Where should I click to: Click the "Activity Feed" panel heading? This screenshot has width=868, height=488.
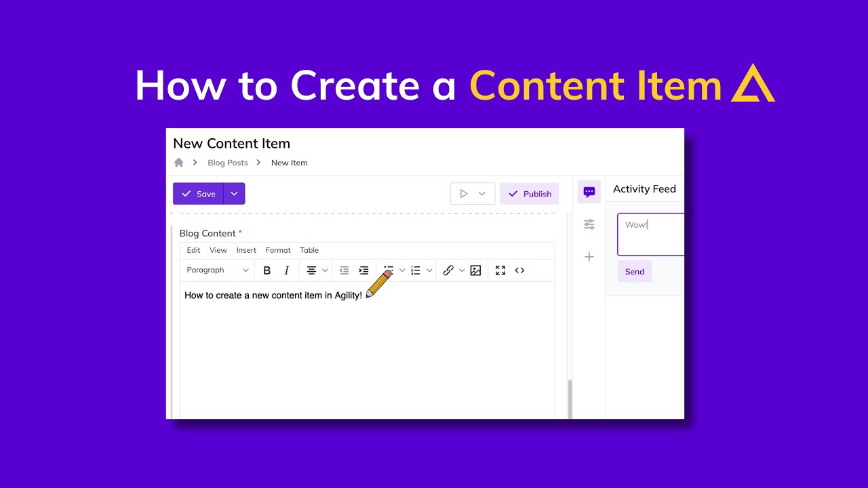coord(644,189)
